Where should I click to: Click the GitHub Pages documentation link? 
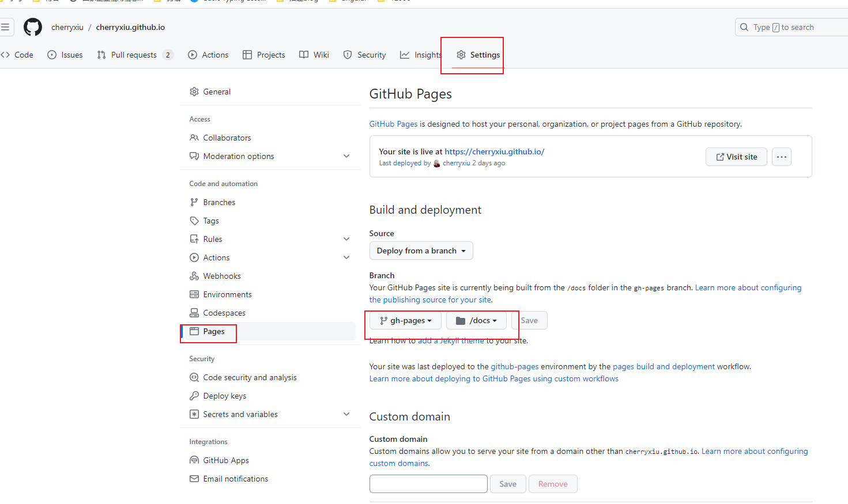[x=393, y=124]
